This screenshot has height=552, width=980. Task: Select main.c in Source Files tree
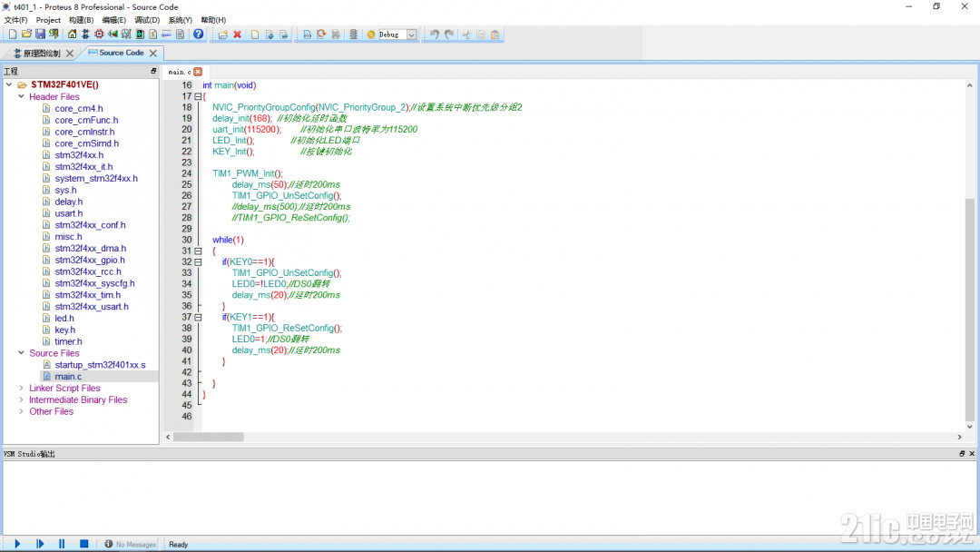[x=68, y=377]
